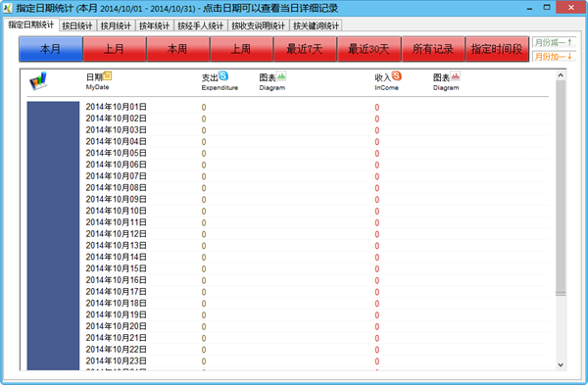Click the date 2014年10月23日

click(x=117, y=361)
